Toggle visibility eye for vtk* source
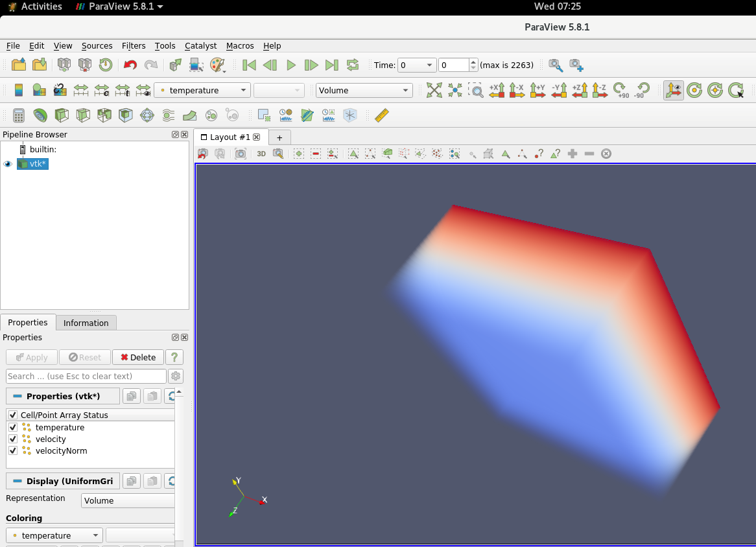 pos(8,164)
